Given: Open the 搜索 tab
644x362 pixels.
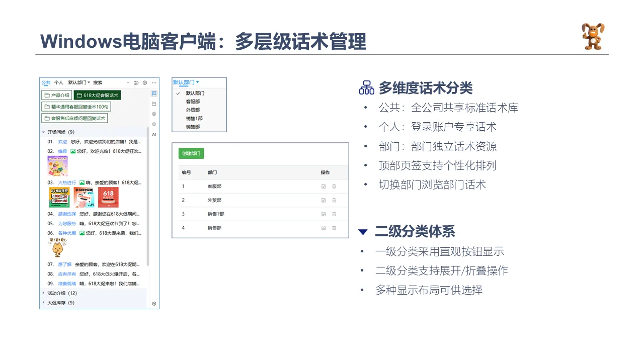Looking at the screenshot, I should tap(98, 82).
